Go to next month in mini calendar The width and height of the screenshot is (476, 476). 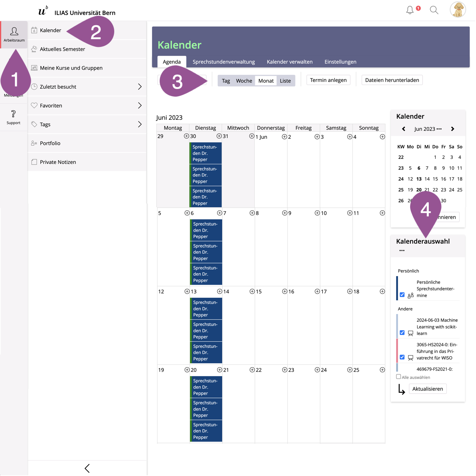coord(453,129)
